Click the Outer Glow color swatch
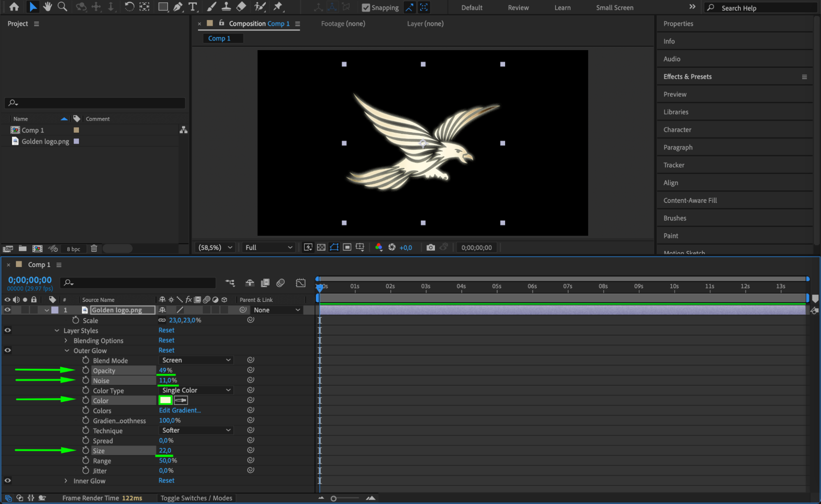821x504 pixels. 165,400
